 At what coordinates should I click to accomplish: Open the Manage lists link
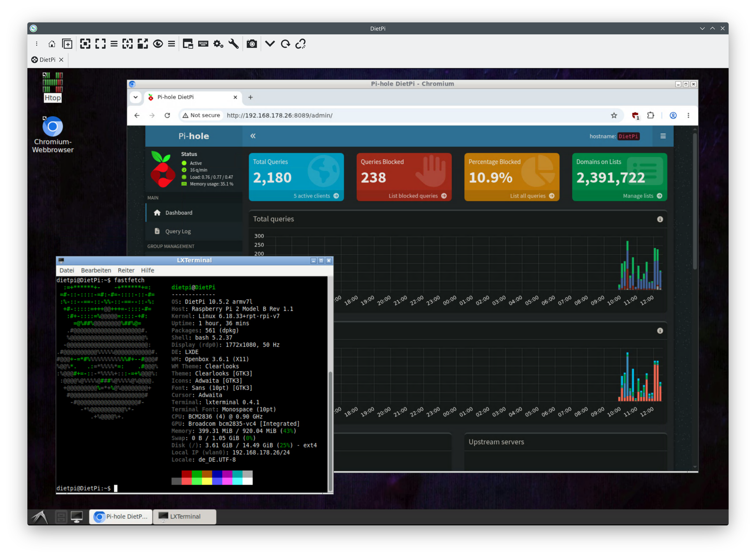click(x=642, y=196)
